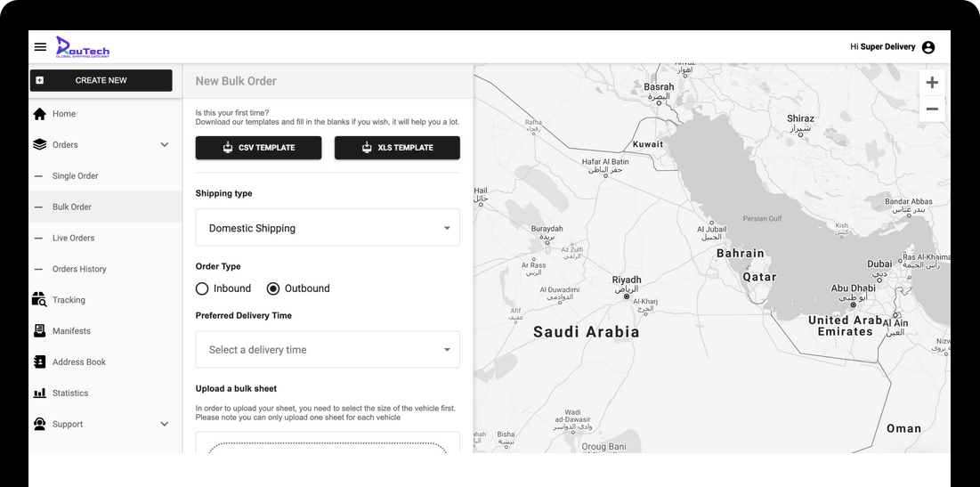The height and width of the screenshot is (487, 980).
Task: Download the CSV Template
Action: point(258,148)
